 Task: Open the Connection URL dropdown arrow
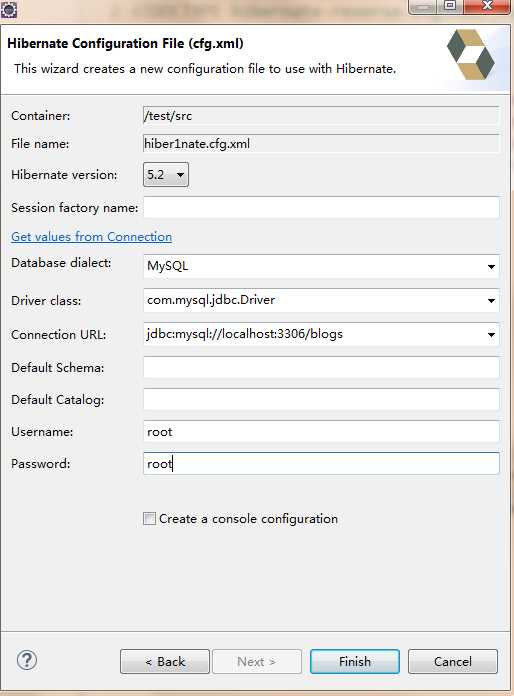(491, 334)
